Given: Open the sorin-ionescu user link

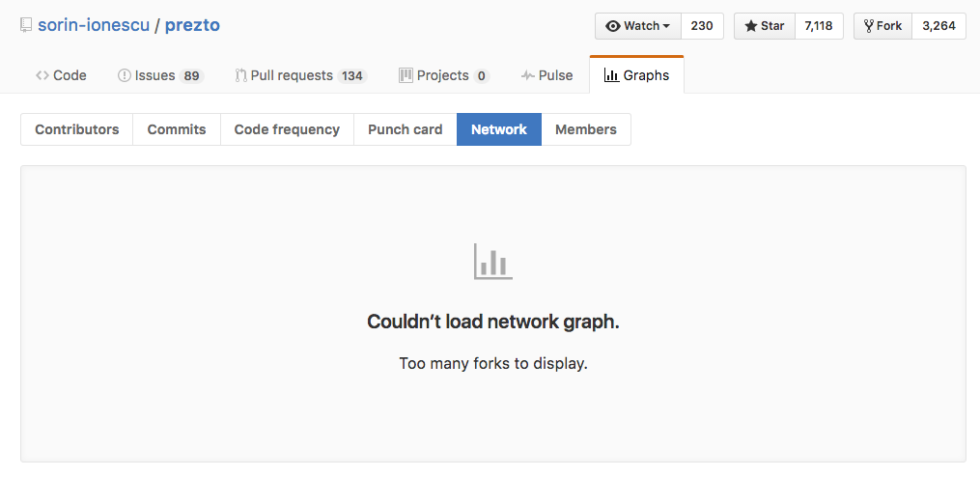Looking at the screenshot, I should (94, 26).
